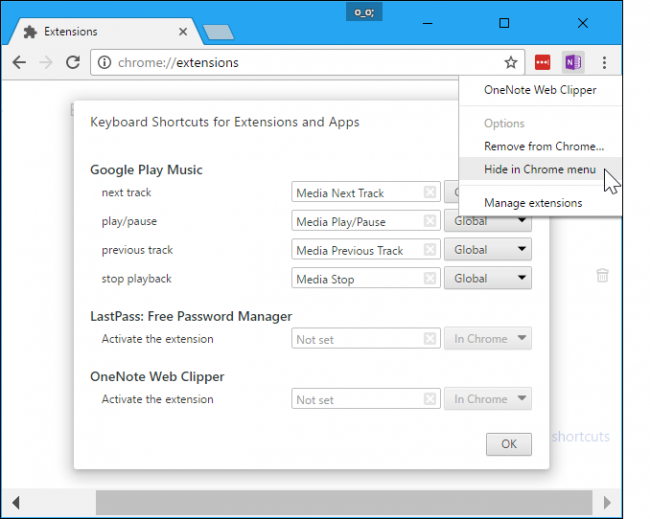Screen dimensions: 650x519
Task: Open the Global dropdown for previous track
Action: (x=488, y=250)
